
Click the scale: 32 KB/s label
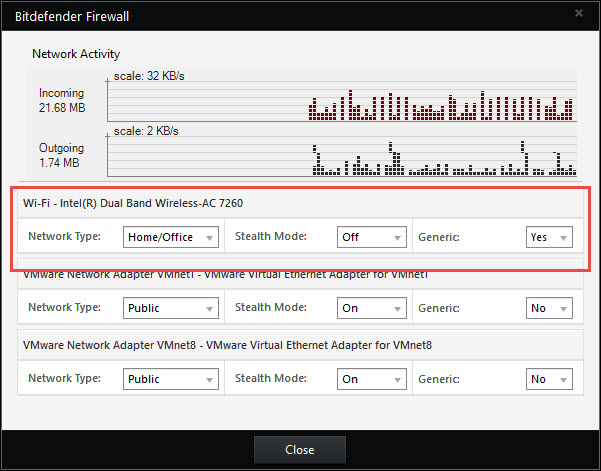tap(149, 76)
